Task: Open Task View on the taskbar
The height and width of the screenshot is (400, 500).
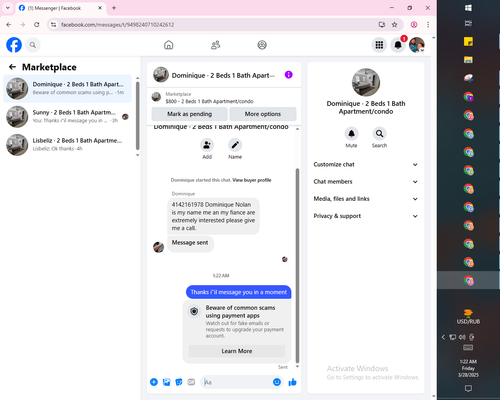Action: [468, 23]
